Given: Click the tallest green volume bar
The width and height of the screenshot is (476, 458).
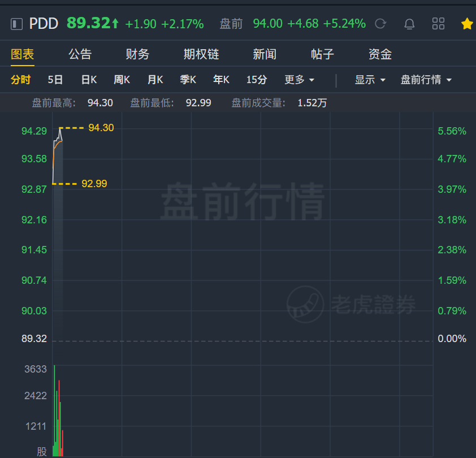Looking at the screenshot, I should click(x=54, y=411).
